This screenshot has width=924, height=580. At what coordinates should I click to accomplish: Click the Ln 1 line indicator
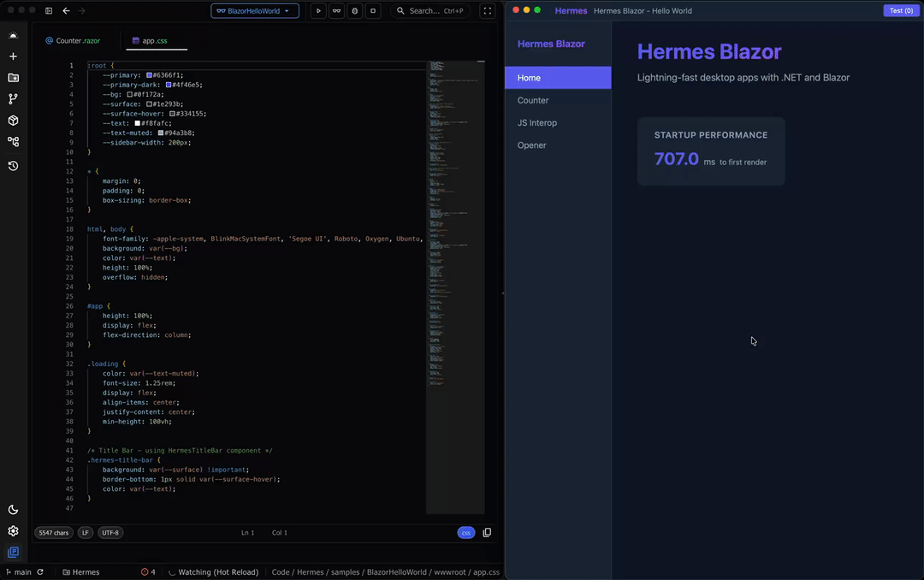pyautogui.click(x=247, y=533)
